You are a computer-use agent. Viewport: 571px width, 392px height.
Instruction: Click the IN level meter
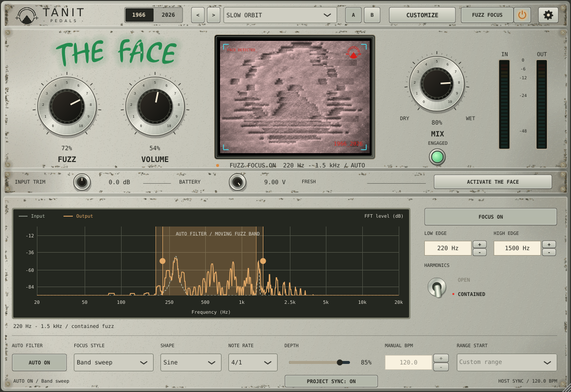coord(505,104)
